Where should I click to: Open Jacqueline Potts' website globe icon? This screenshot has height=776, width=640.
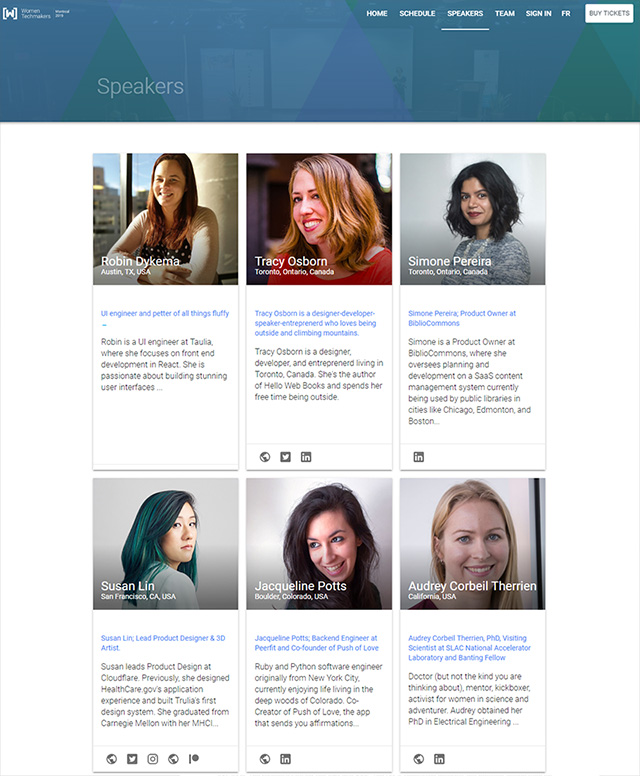pyautogui.click(x=265, y=759)
